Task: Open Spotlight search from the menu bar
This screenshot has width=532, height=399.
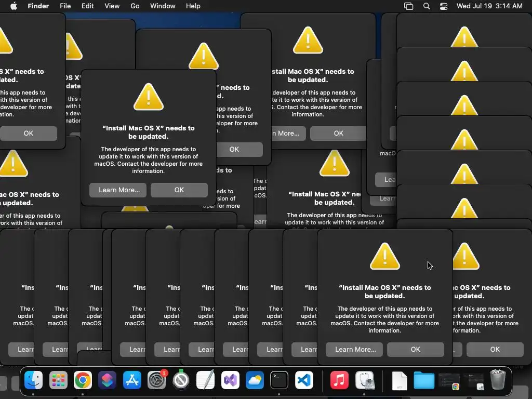Action: pyautogui.click(x=427, y=6)
